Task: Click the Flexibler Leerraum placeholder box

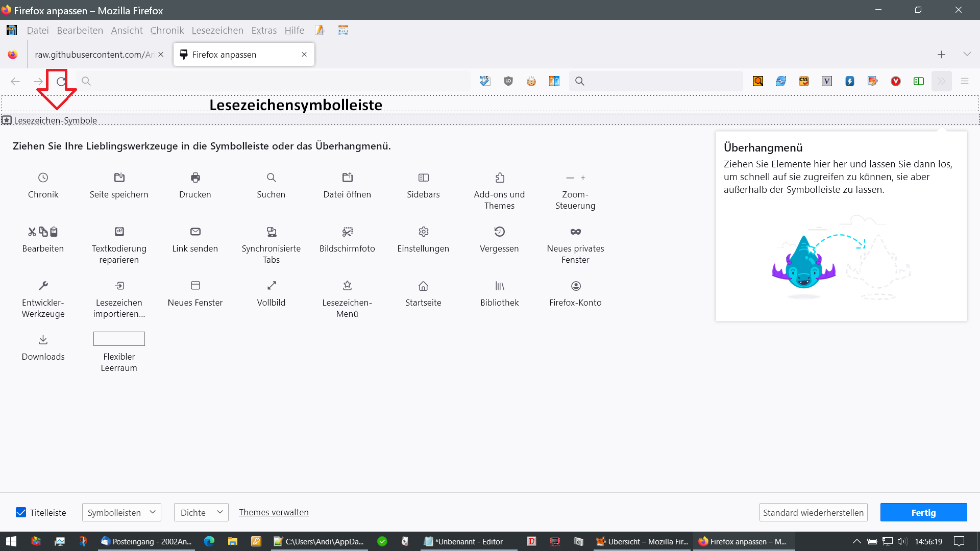Action: [x=119, y=339]
